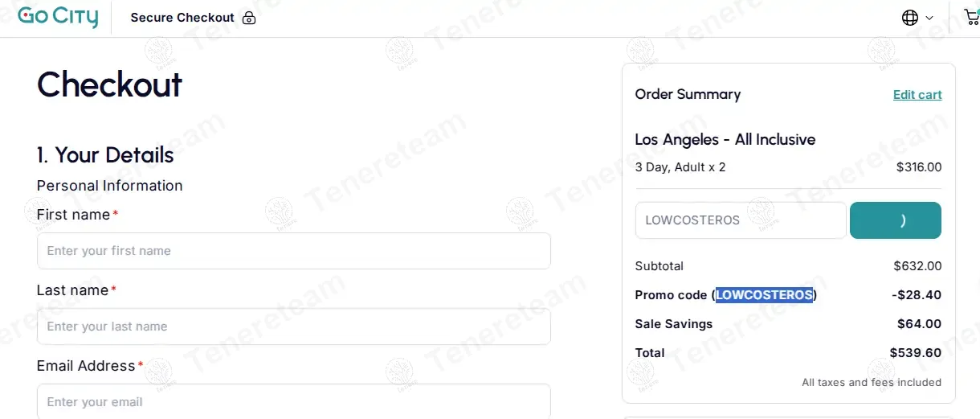Image resolution: width=980 pixels, height=419 pixels.
Task: Click the Total amount $539.60
Action: [x=915, y=353]
